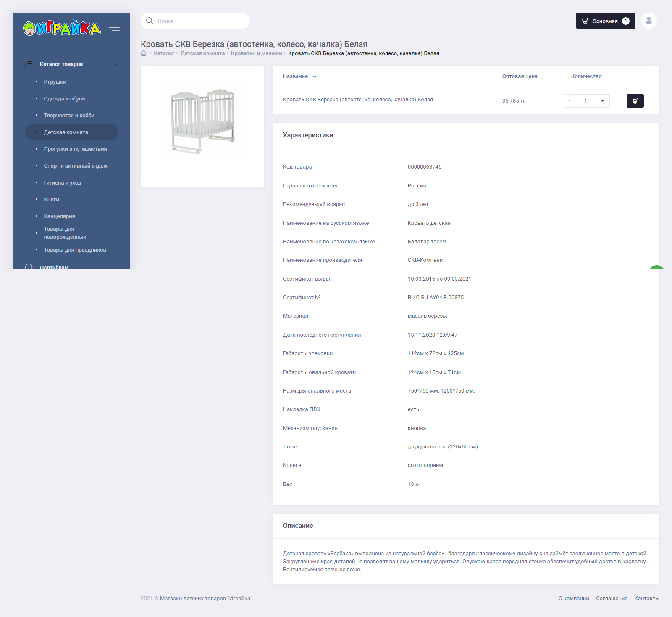This screenshot has width=672, height=617.
Task: Click the home icon in breadcrumbs
Action: point(144,53)
